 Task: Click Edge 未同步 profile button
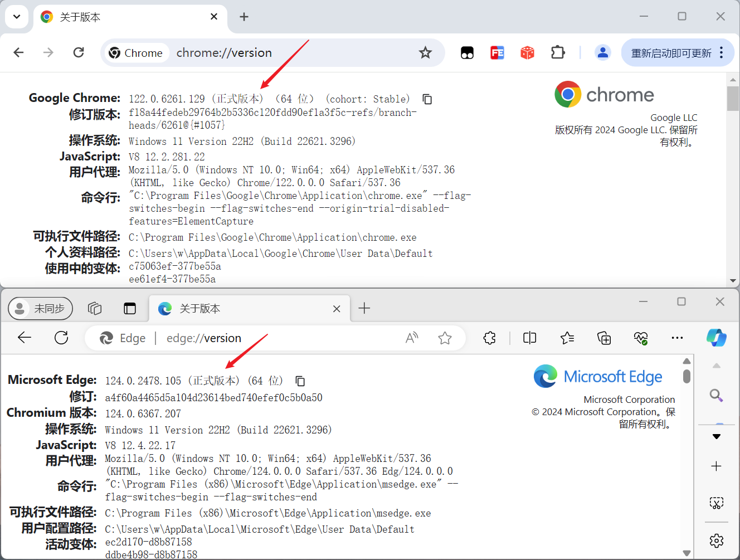point(41,308)
